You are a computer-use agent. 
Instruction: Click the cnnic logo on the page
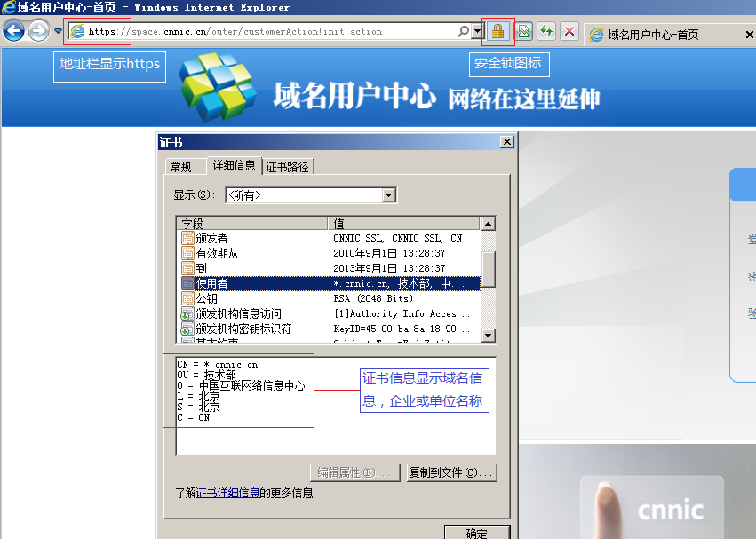pyautogui.click(x=670, y=510)
